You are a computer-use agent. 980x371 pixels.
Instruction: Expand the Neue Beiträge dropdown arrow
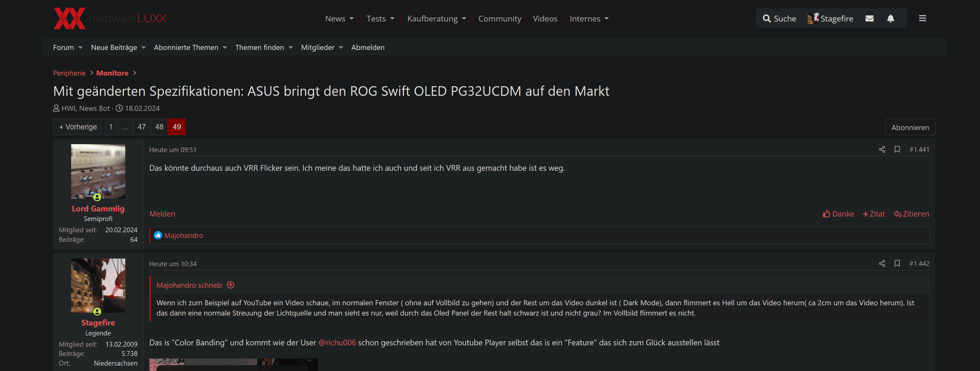coord(144,47)
